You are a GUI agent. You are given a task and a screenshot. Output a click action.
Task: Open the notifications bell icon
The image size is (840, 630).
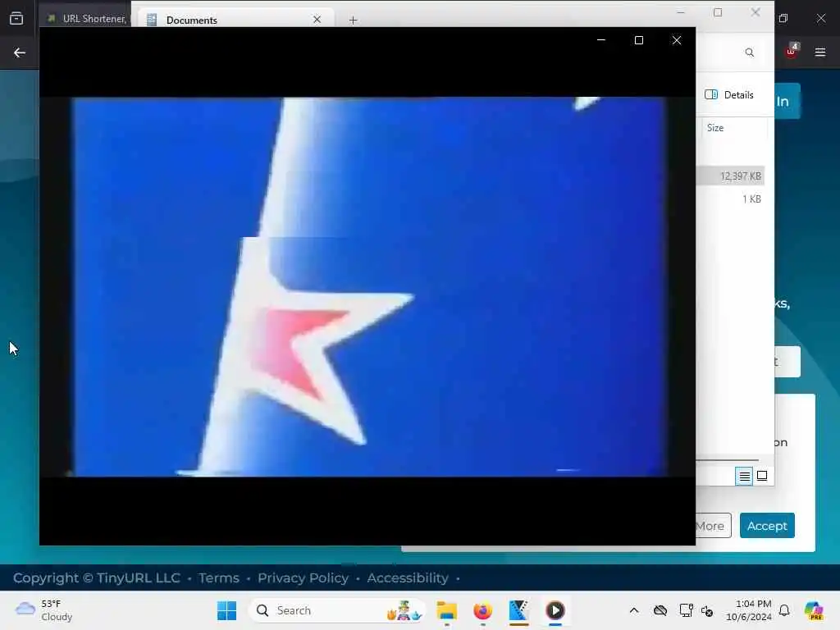pyautogui.click(x=784, y=610)
